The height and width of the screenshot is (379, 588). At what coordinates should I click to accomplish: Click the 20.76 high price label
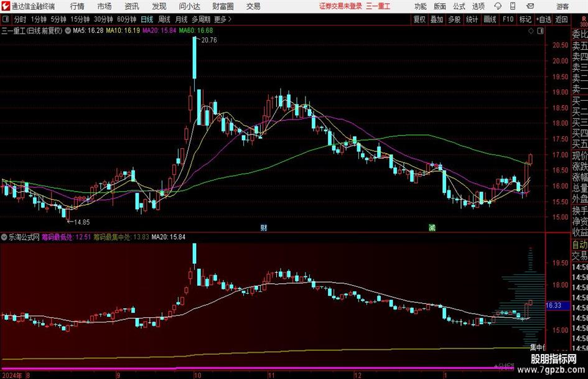pyautogui.click(x=209, y=40)
